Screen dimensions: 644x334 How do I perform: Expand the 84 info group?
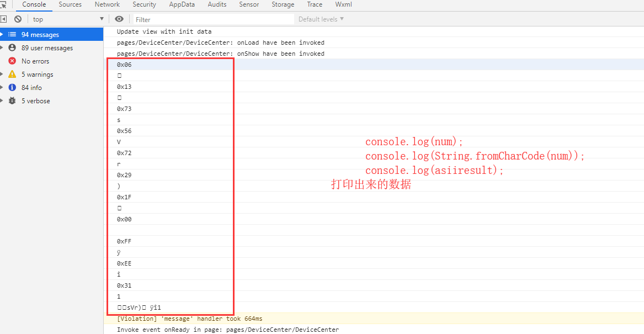click(x=2, y=87)
